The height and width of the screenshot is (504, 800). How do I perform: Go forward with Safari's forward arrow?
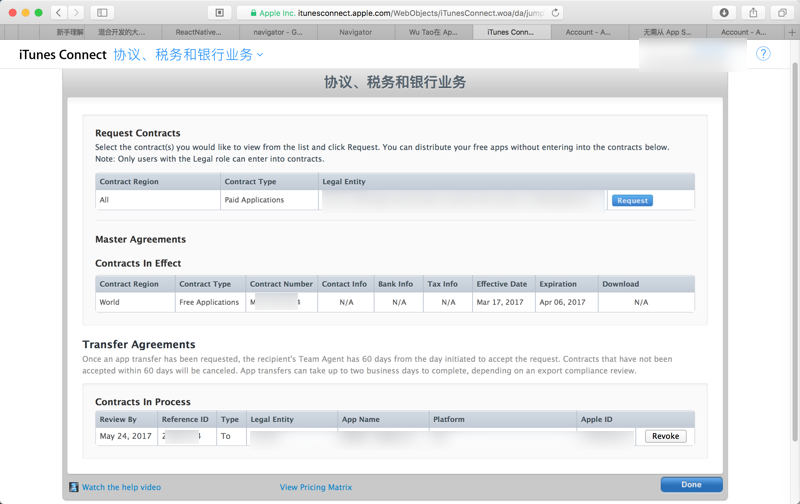click(76, 13)
